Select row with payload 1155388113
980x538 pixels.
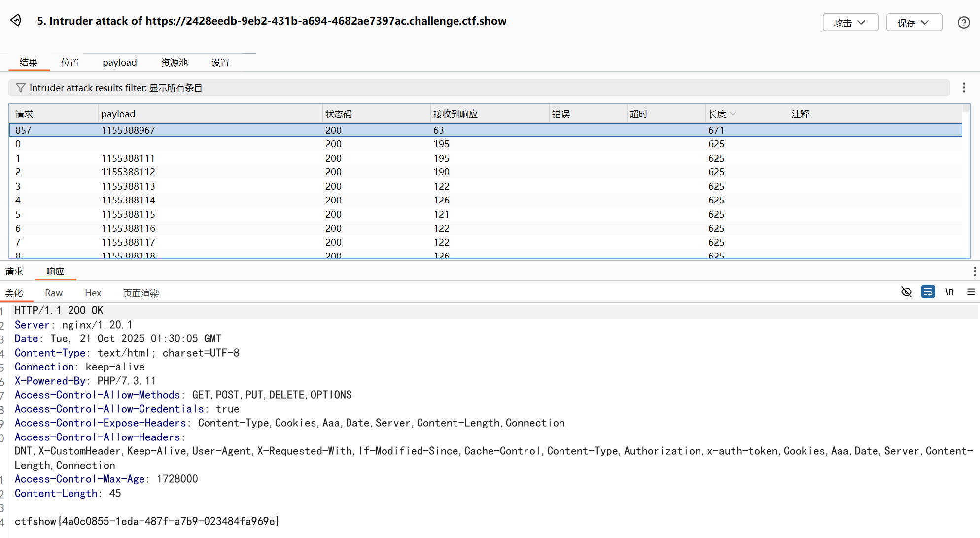(128, 186)
